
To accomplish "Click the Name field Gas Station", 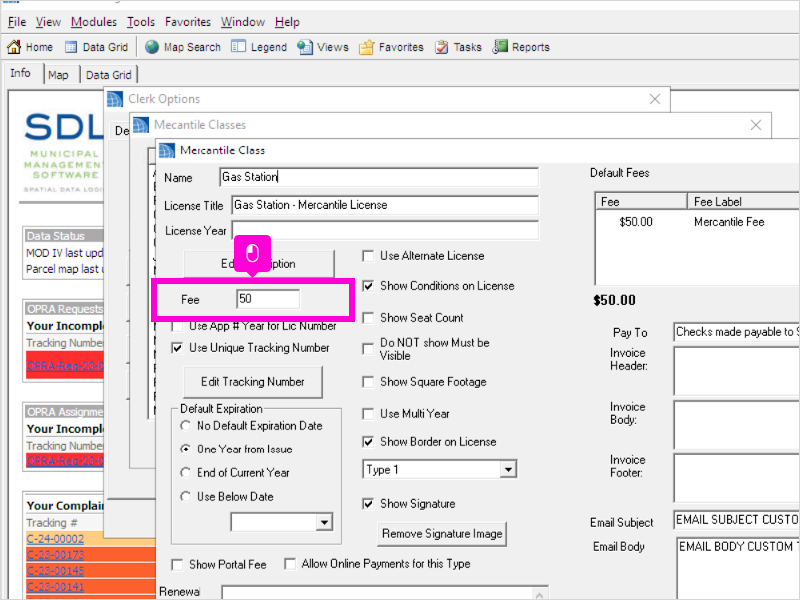I will [379, 177].
